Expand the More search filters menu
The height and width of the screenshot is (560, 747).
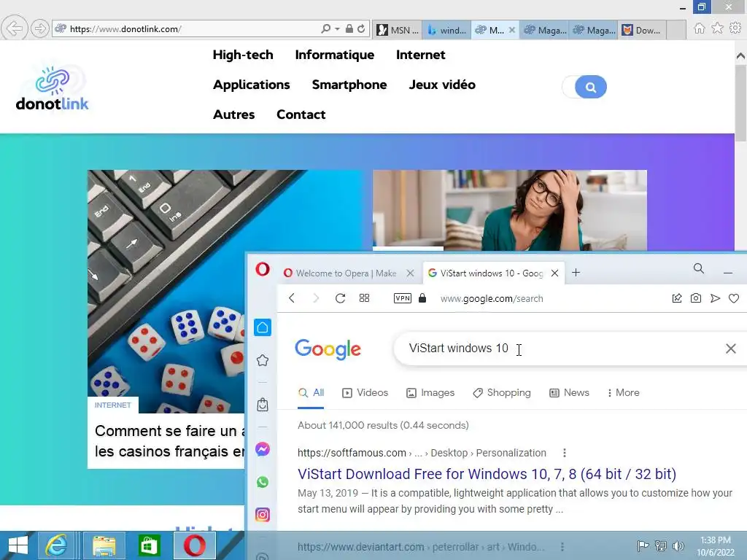(x=623, y=393)
